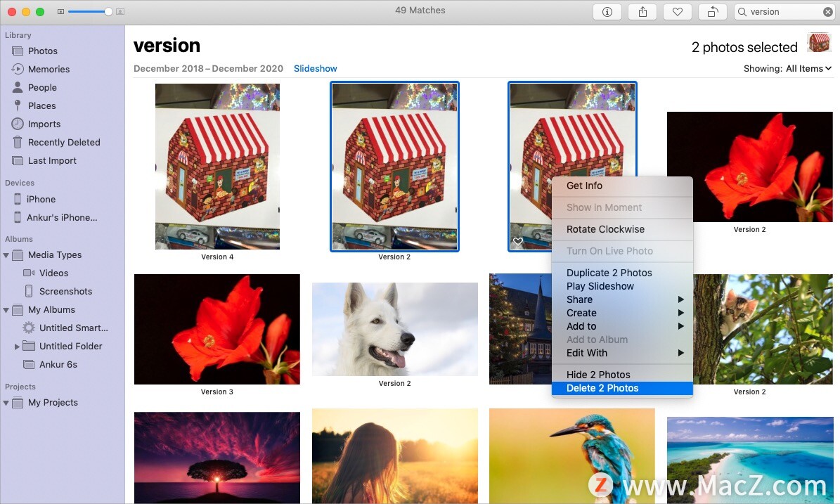Select the red flower thumbnail Version 3

point(217,329)
